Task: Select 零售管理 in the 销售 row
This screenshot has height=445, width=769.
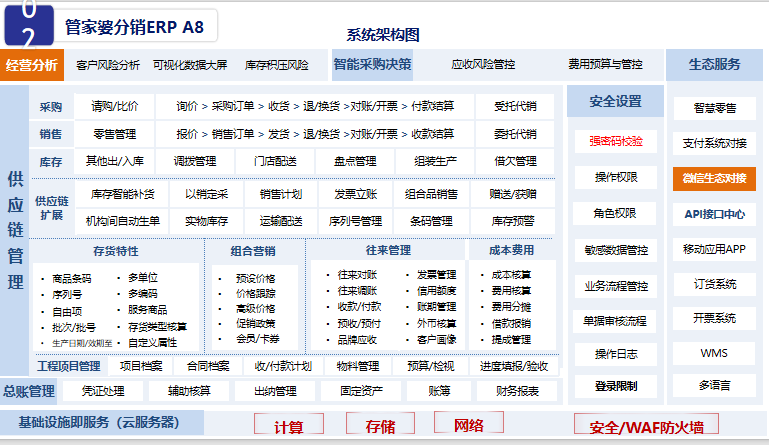Action: tap(115, 134)
